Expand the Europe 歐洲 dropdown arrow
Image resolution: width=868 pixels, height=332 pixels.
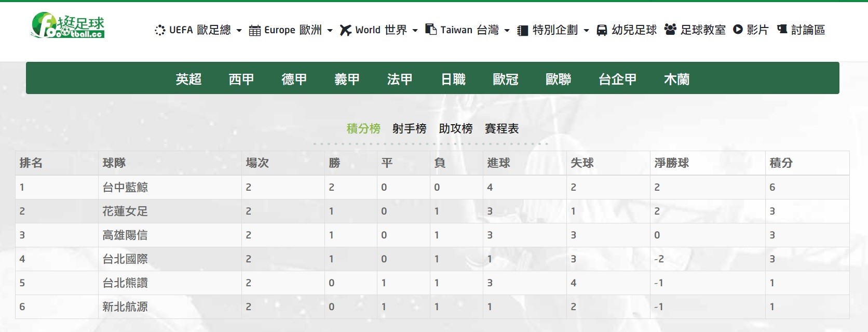(x=330, y=31)
